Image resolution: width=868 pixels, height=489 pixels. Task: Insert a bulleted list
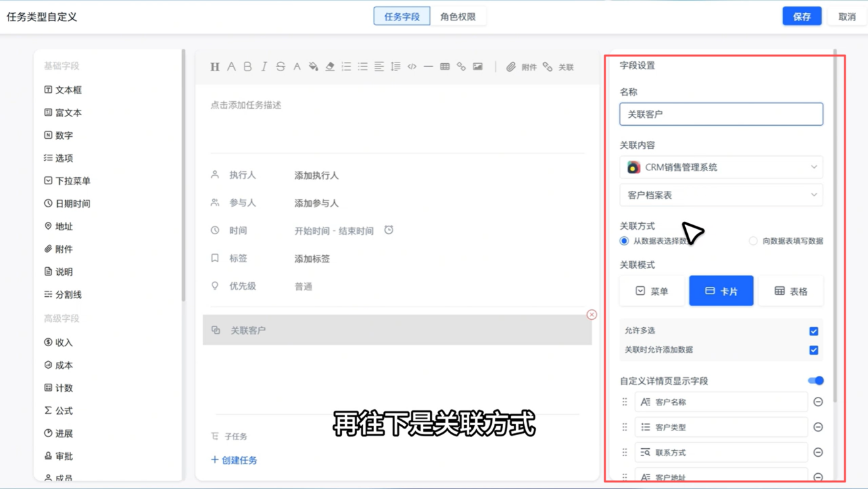click(363, 66)
